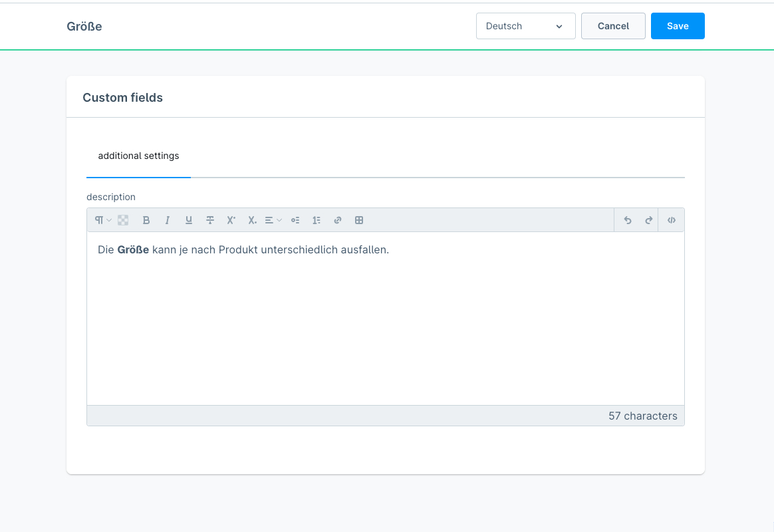Screen dimensions: 774x532
Task: Click the Cancel button
Action: click(x=613, y=26)
